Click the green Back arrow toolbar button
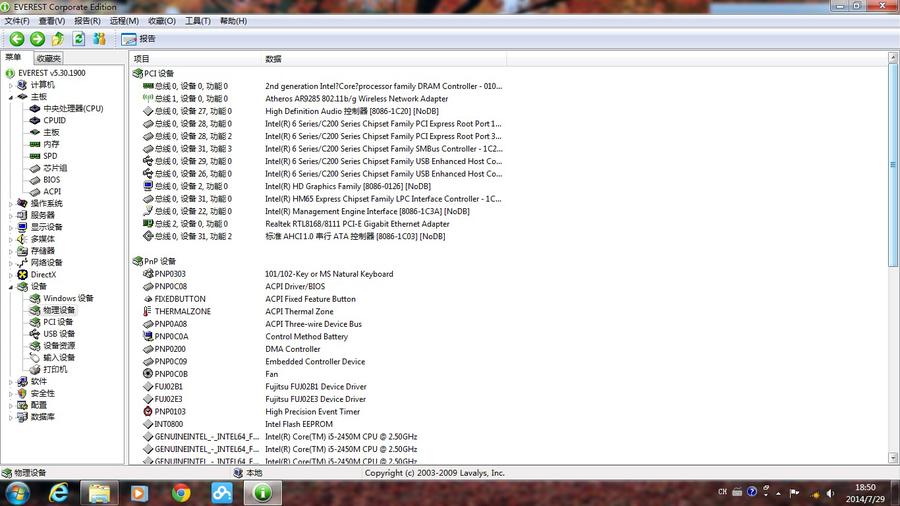Screen dimensions: 900x506 click(x=17, y=38)
